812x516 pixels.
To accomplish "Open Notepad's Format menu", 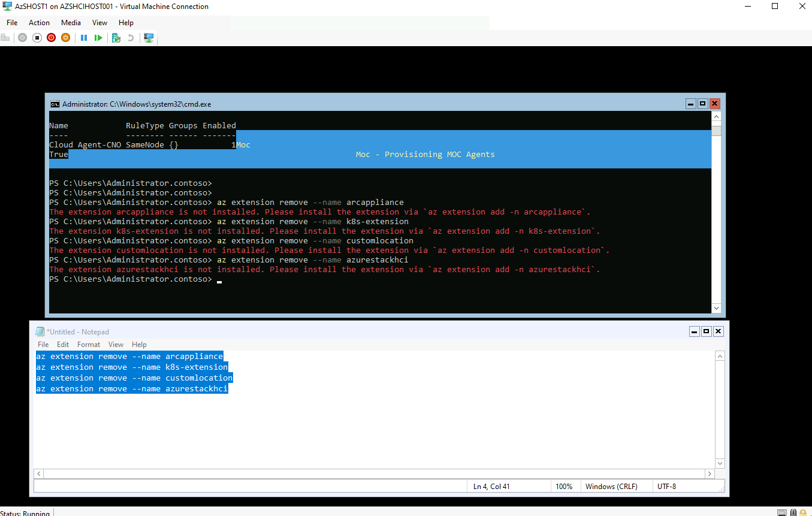I will pyautogui.click(x=89, y=345).
